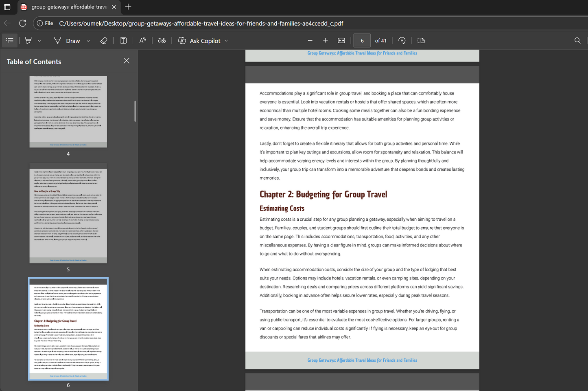Expand the Ask Copilot dropdown arrow
Screen dimensions: 588x391
pyautogui.click(x=226, y=41)
